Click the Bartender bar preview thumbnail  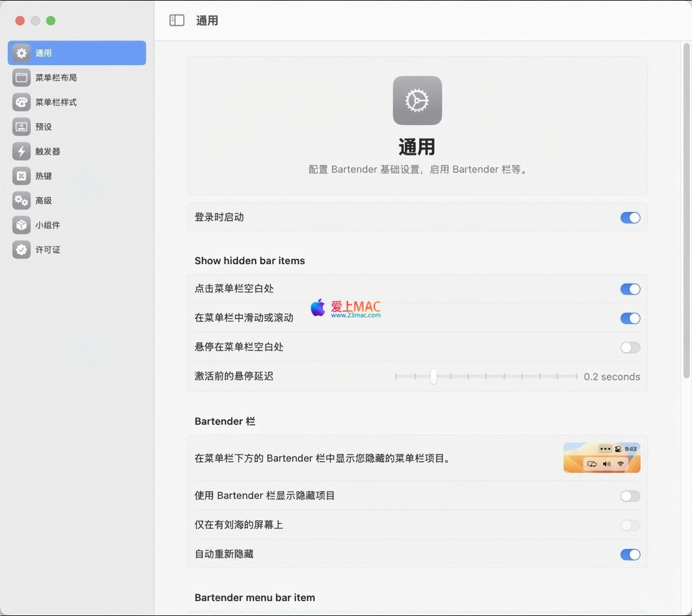(x=601, y=457)
